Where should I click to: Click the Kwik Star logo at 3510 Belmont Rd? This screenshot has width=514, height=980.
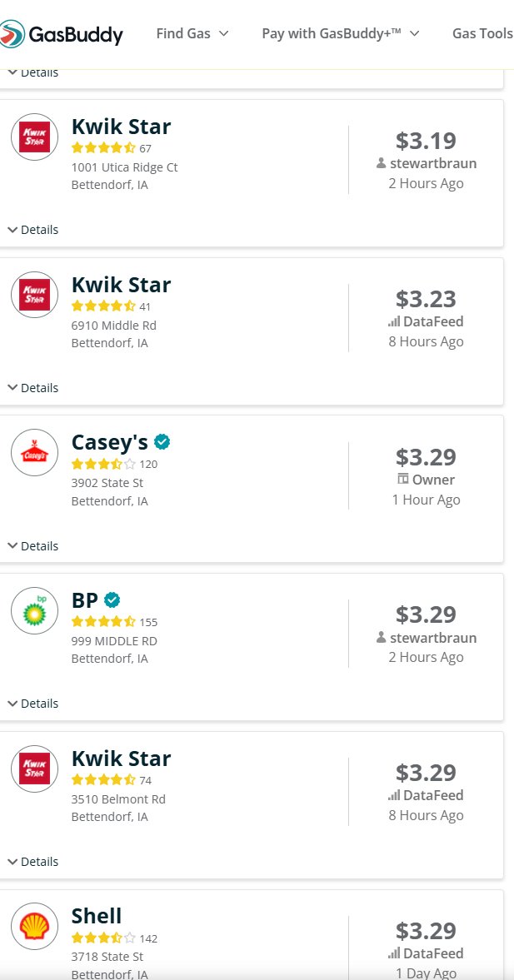34,769
